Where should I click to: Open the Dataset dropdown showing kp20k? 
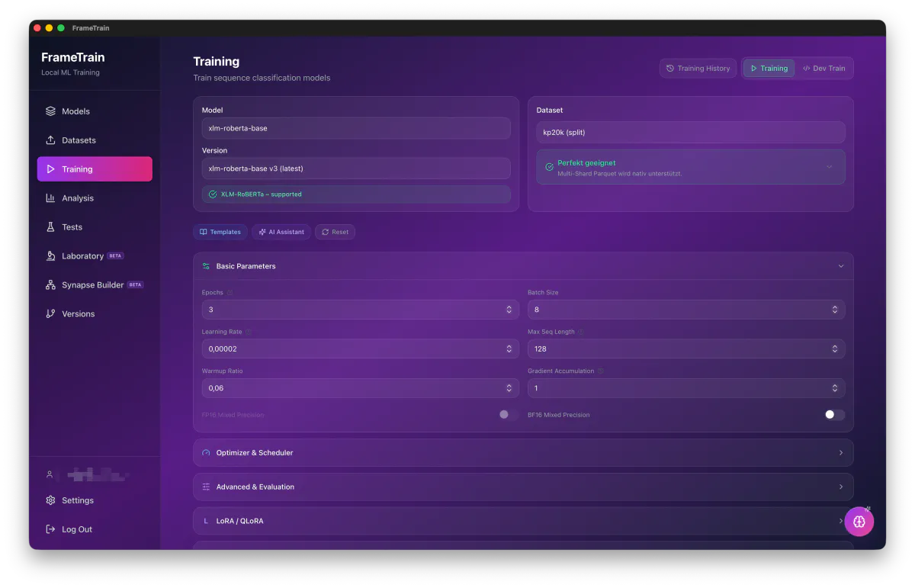[x=691, y=132]
